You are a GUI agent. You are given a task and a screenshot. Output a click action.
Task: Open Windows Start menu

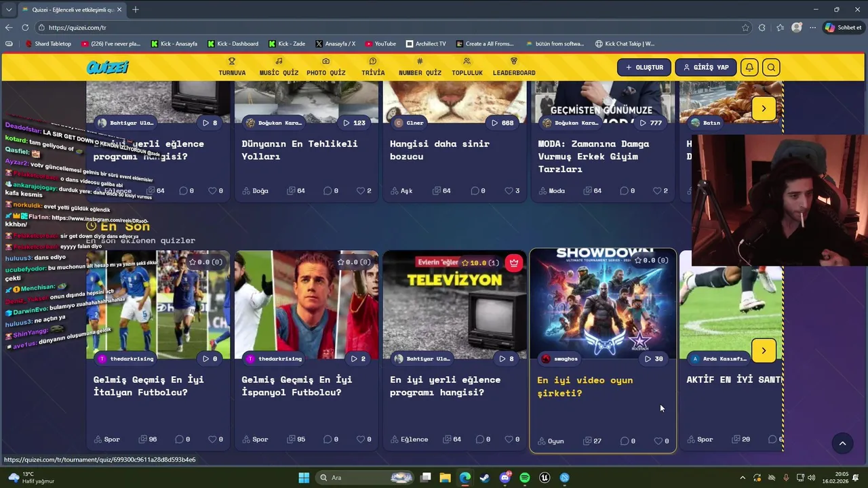(303, 477)
